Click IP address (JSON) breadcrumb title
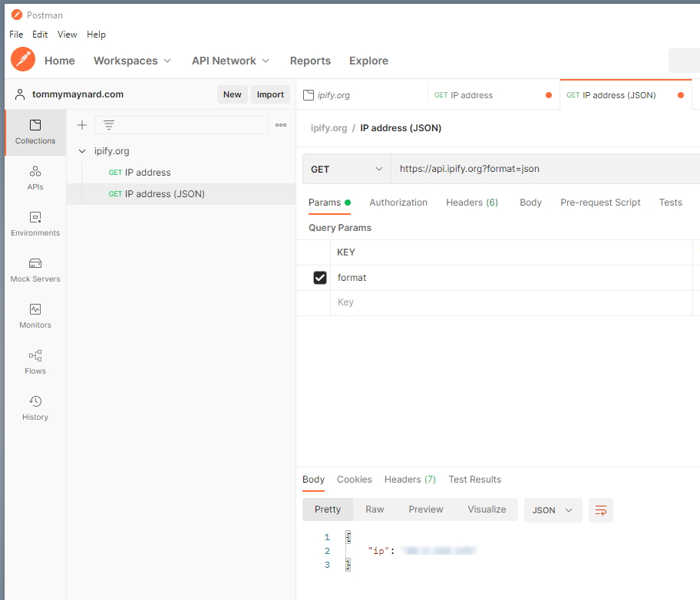700x600 pixels. 401,128
